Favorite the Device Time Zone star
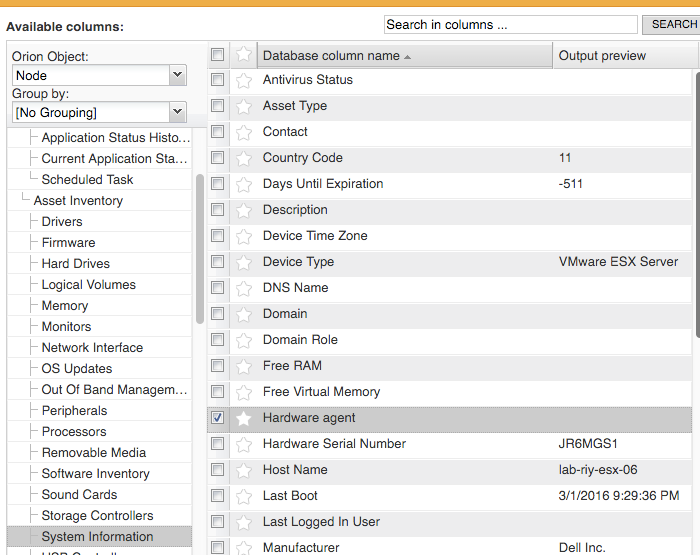Viewport: 700px width, 555px height. (244, 236)
